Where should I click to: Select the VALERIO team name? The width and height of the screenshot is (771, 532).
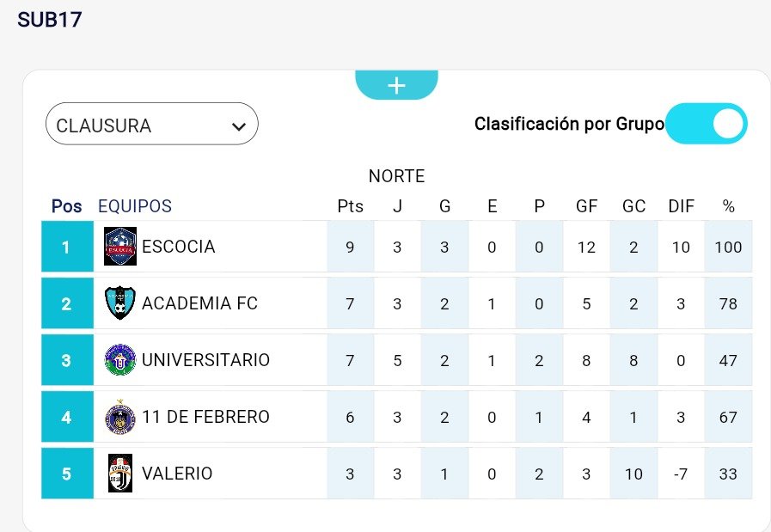click(177, 473)
